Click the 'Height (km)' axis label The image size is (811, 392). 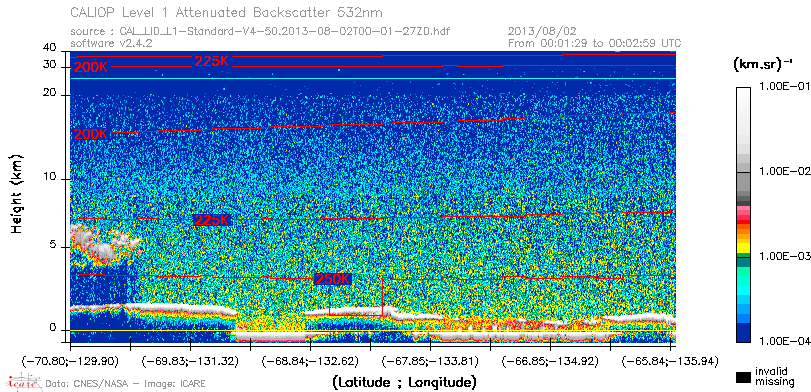coord(17,193)
